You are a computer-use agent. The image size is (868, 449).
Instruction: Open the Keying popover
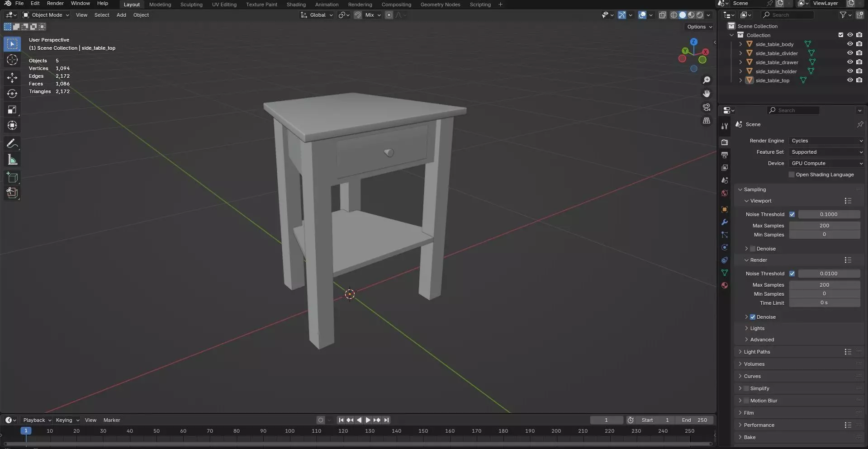[x=67, y=420]
